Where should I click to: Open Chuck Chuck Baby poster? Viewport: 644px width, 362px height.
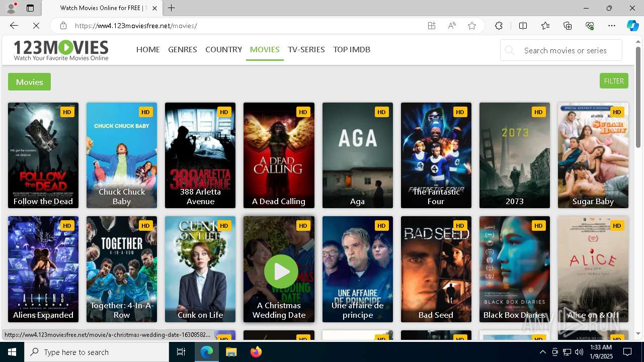pos(122,155)
